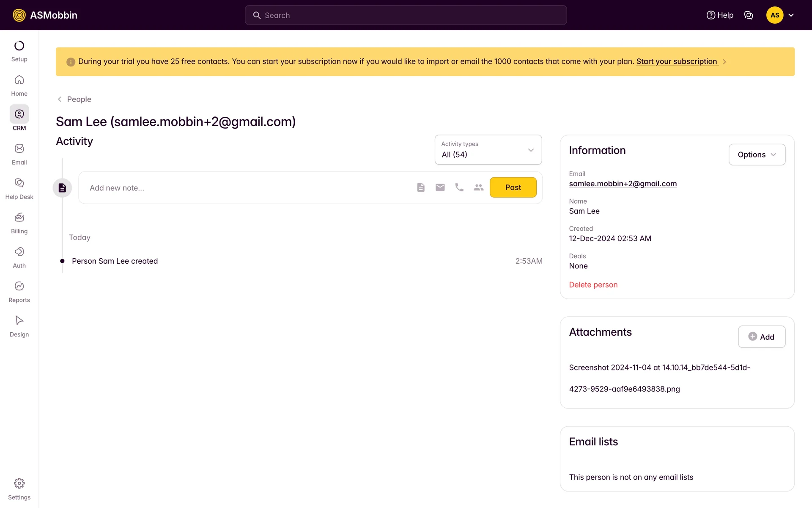Navigate to Email in the sidebar

(x=19, y=154)
